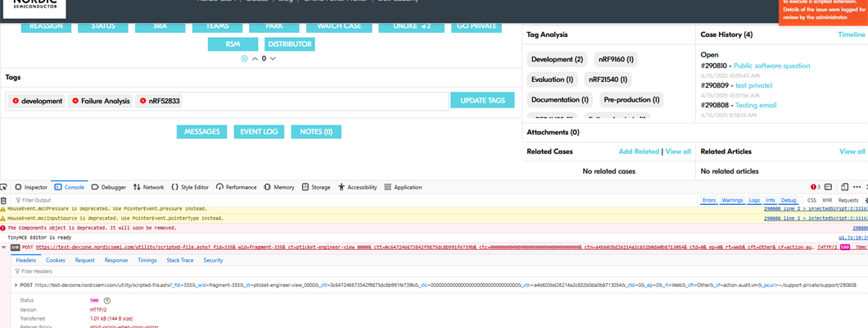Image resolution: width=868 pixels, height=328 pixels.
Task: Click the help icon beside Status 500
Action: pyautogui.click(x=107, y=300)
